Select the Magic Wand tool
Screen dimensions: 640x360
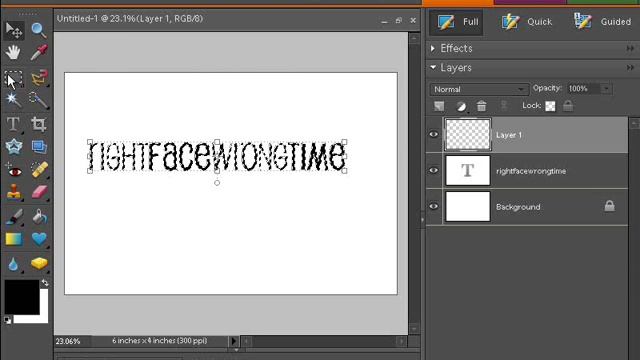click(x=13, y=100)
